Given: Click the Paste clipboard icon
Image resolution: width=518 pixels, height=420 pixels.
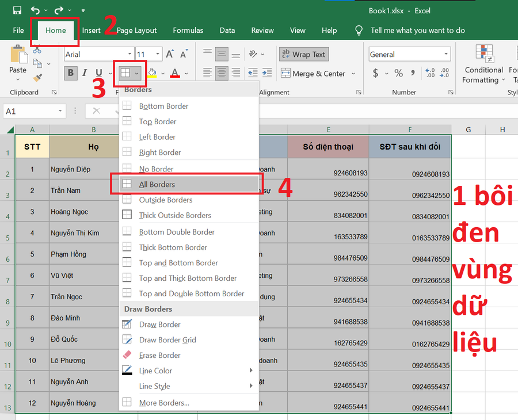Looking at the screenshot, I should click(x=18, y=55).
